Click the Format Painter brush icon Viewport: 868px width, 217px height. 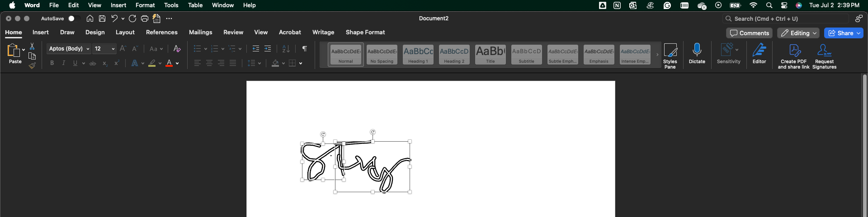click(x=32, y=66)
